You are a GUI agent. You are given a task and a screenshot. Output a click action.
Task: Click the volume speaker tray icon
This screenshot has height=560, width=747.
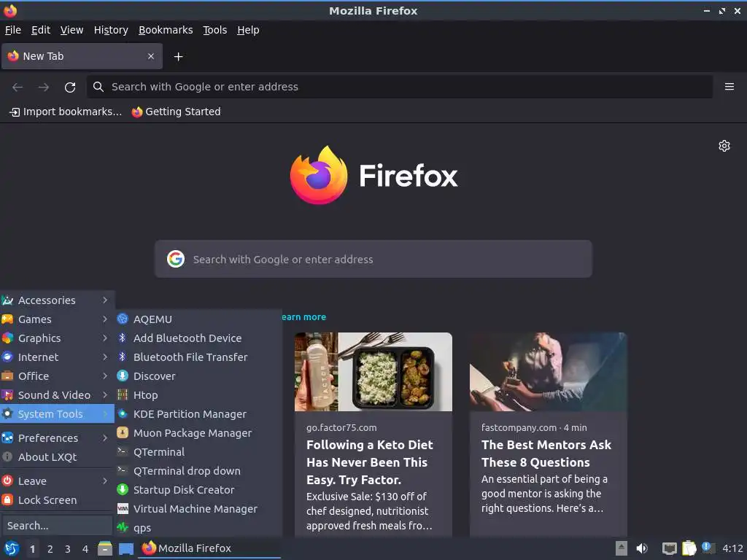[642, 548]
